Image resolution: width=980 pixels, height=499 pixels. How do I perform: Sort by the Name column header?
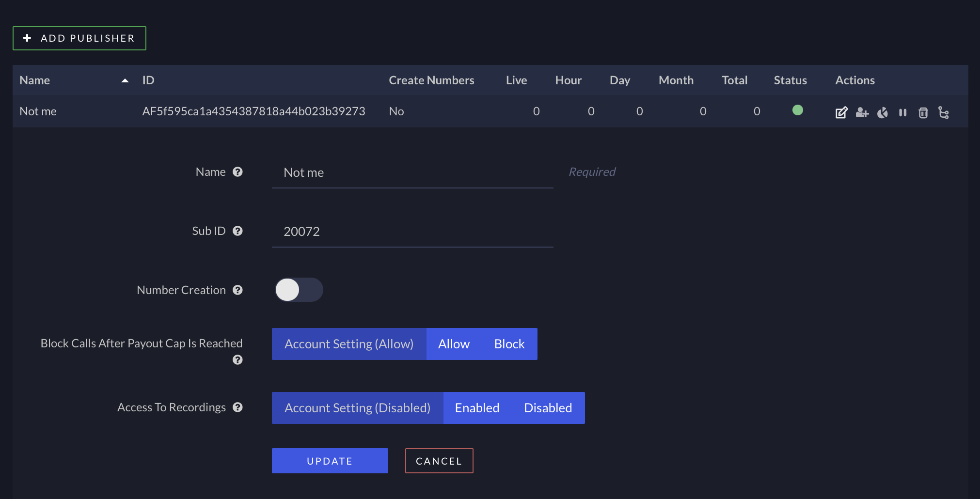coord(35,80)
